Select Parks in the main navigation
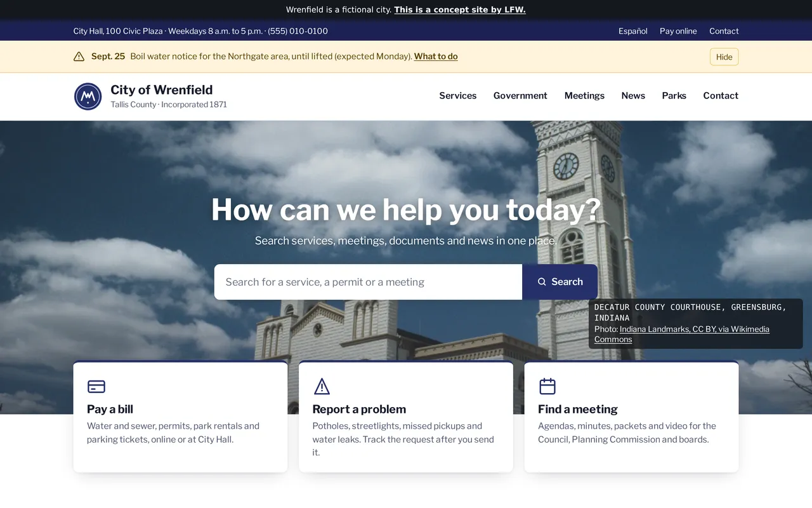Screen dimensions: 812x508 point(674,96)
